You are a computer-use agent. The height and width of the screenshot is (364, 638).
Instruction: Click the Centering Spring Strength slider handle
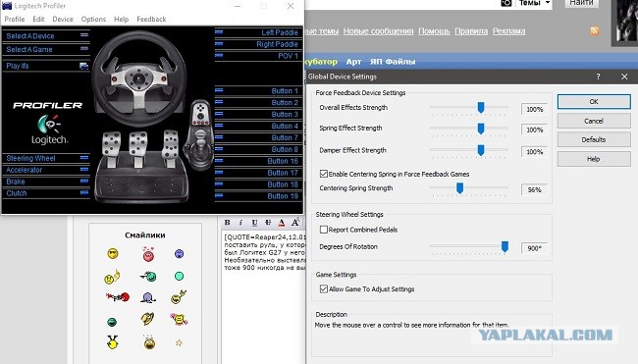[459, 188]
